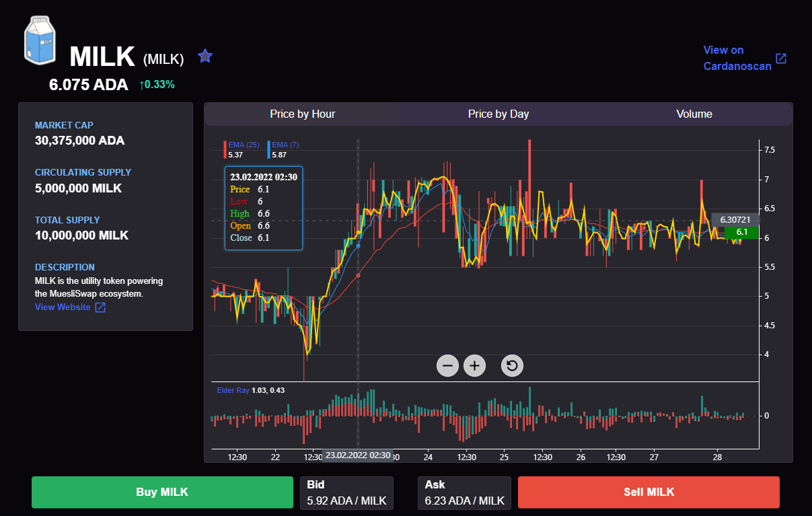Viewport: 812px width, 516px height.
Task: Click the Ask 6.23 ADA / MILK box
Action: coord(464,493)
